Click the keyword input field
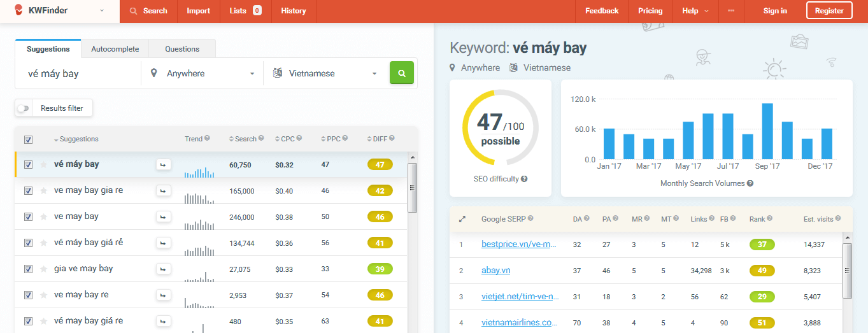The width and height of the screenshot is (868, 333). (78, 73)
